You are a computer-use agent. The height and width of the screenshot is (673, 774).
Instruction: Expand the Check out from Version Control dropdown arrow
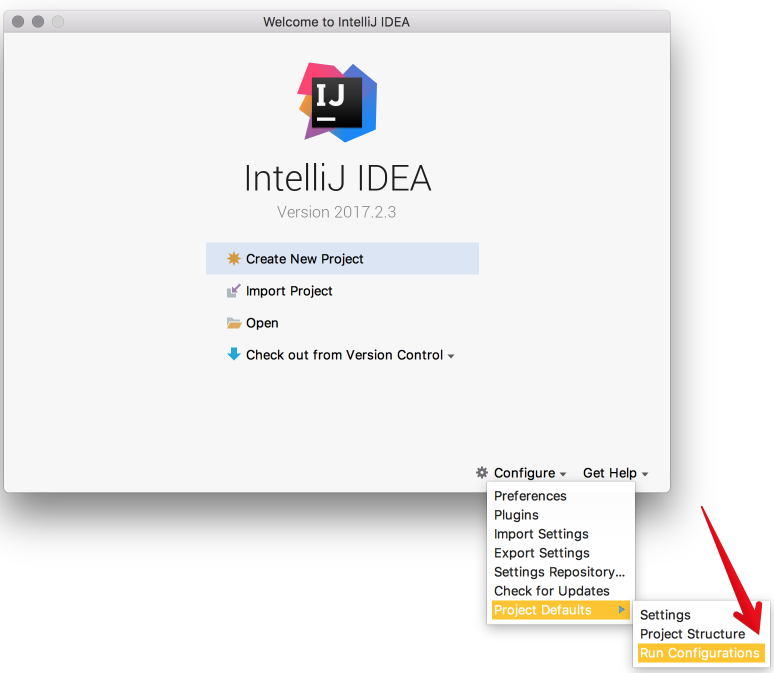(x=451, y=356)
